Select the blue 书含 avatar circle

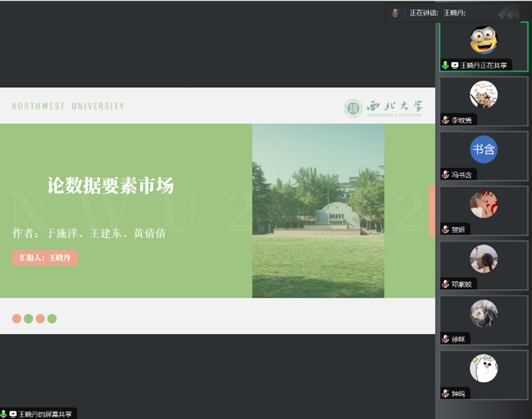click(484, 149)
